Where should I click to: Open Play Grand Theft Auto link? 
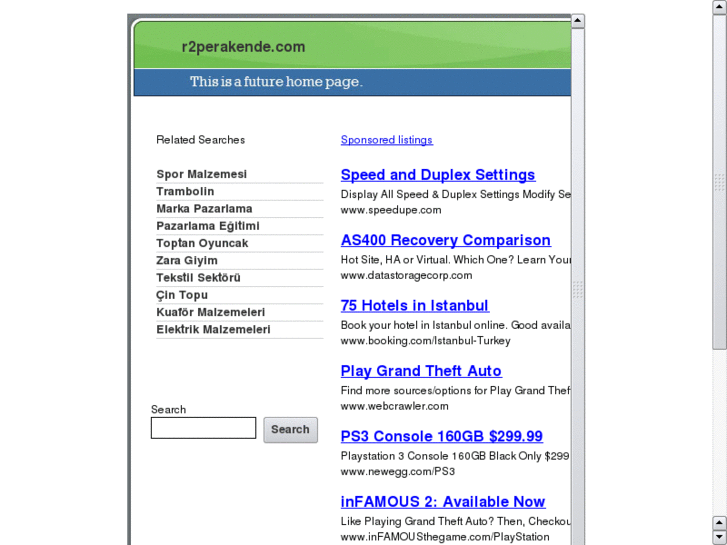[421, 371]
